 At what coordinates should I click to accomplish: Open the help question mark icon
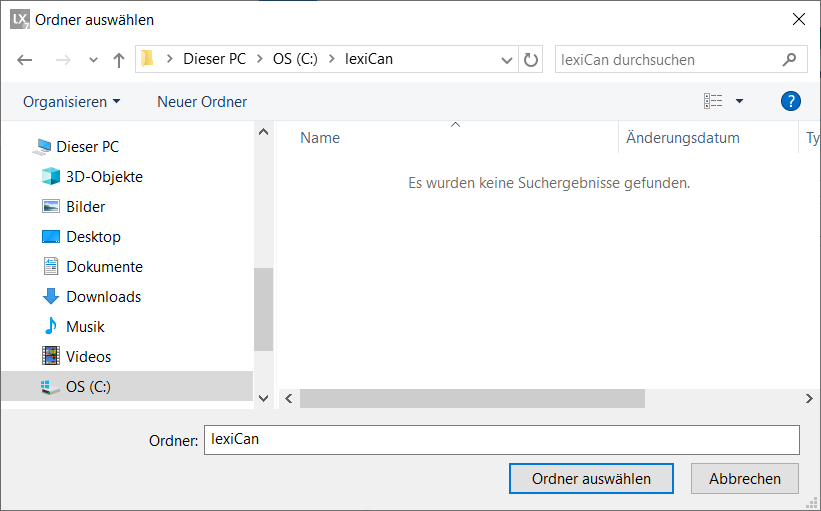pyautogui.click(x=790, y=101)
